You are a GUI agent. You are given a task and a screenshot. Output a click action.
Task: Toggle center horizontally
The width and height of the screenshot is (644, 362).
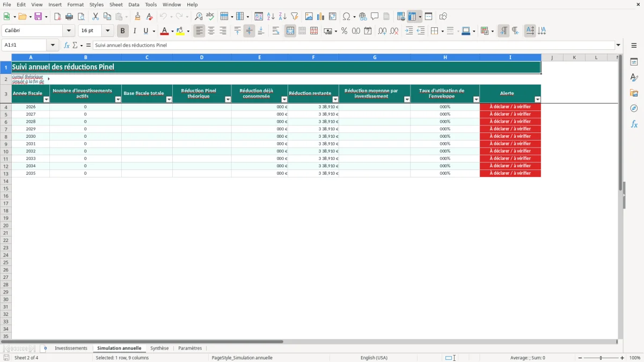tap(211, 31)
